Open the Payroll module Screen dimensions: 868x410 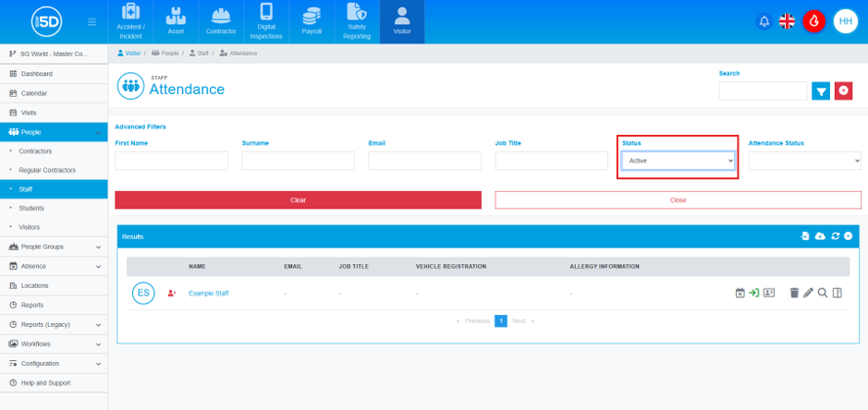pyautogui.click(x=312, y=22)
